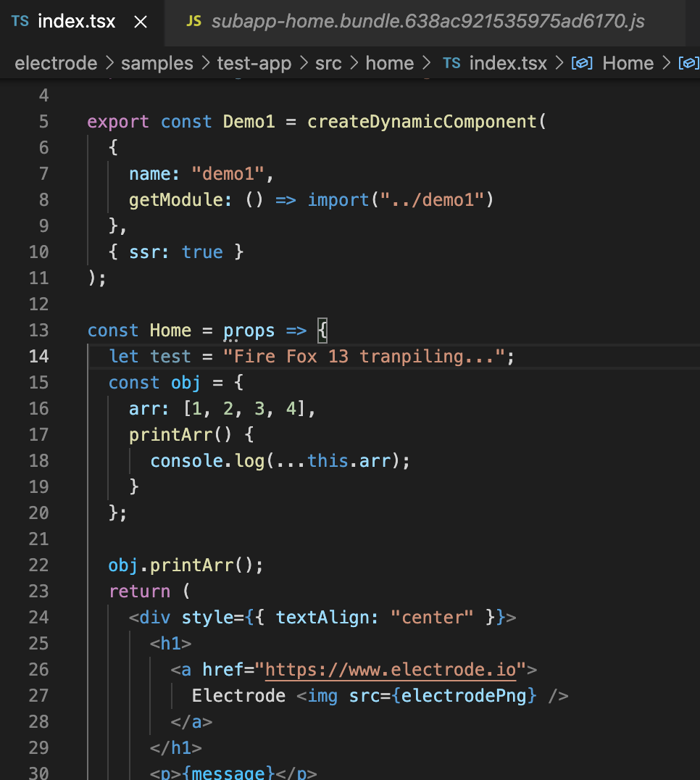
Task: Click the Home breadcrumb item
Action: (628, 63)
